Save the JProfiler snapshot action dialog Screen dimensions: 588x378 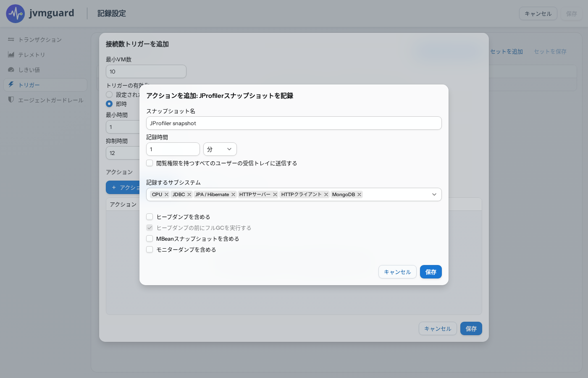click(x=431, y=272)
